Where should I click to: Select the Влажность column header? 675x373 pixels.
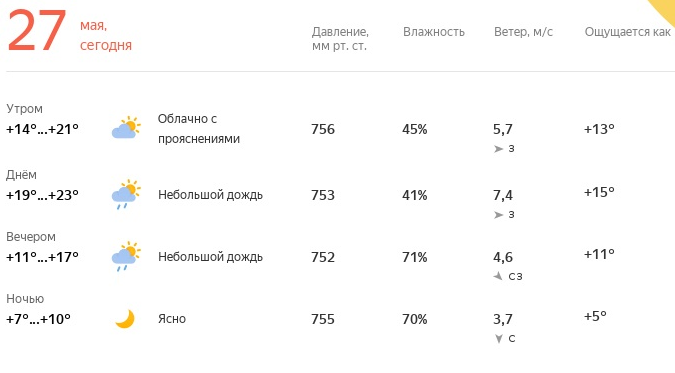point(433,32)
